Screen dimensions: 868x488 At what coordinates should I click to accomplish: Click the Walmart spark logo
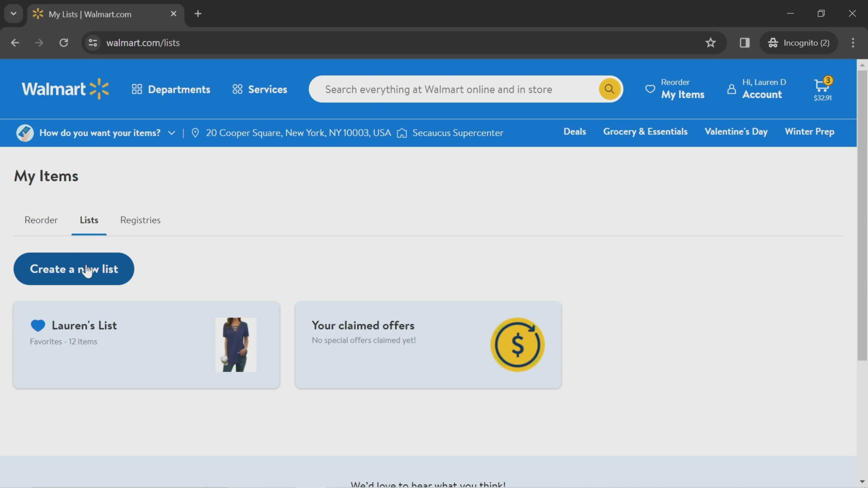65,89
